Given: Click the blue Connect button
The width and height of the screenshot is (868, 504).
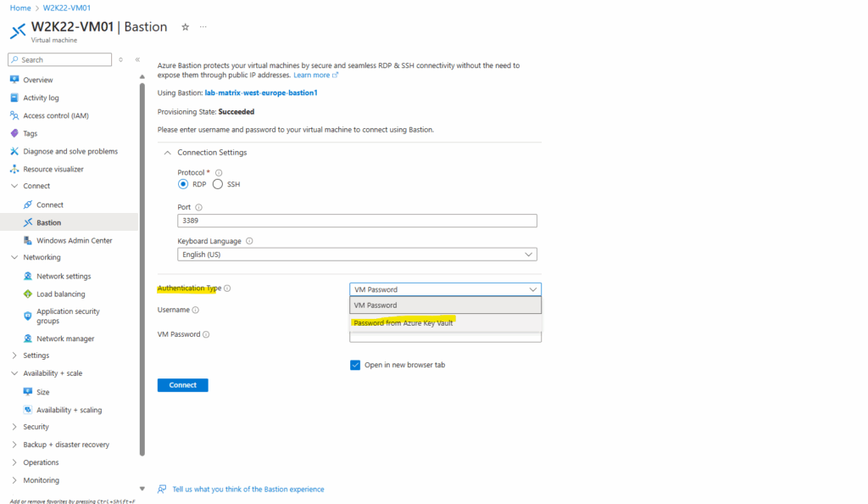Looking at the screenshot, I should 183,385.
